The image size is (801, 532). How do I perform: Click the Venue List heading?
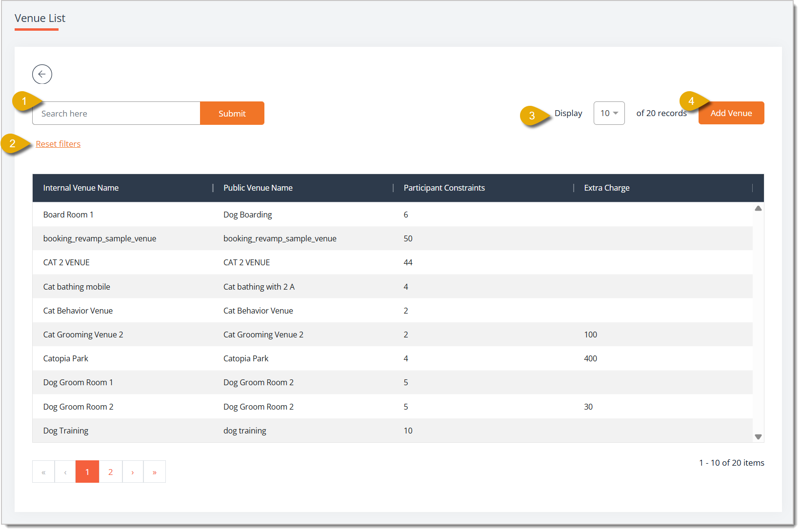coord(40,18)
